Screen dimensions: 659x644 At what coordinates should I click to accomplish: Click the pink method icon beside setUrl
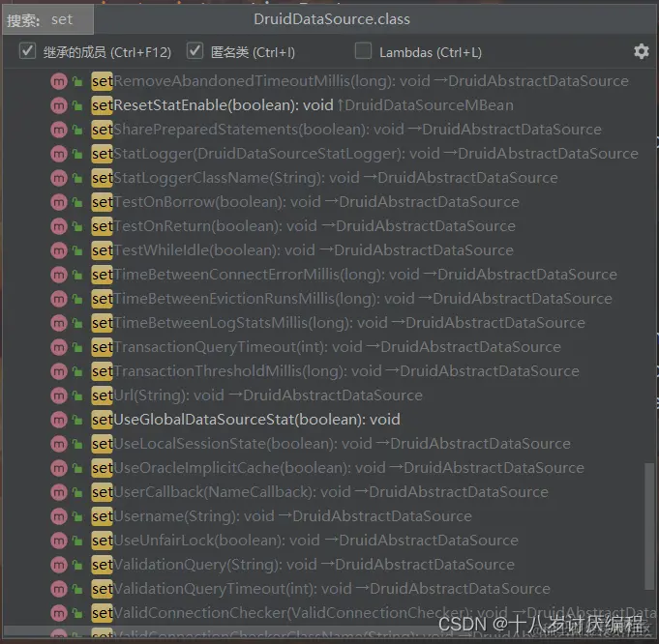(59, 395)
